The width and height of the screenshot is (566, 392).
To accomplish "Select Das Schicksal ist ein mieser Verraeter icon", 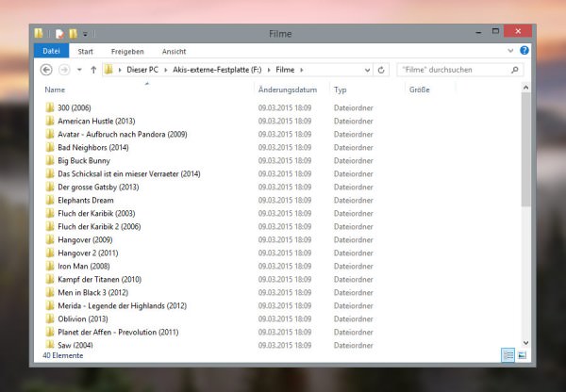I will (x=50, y=173).
